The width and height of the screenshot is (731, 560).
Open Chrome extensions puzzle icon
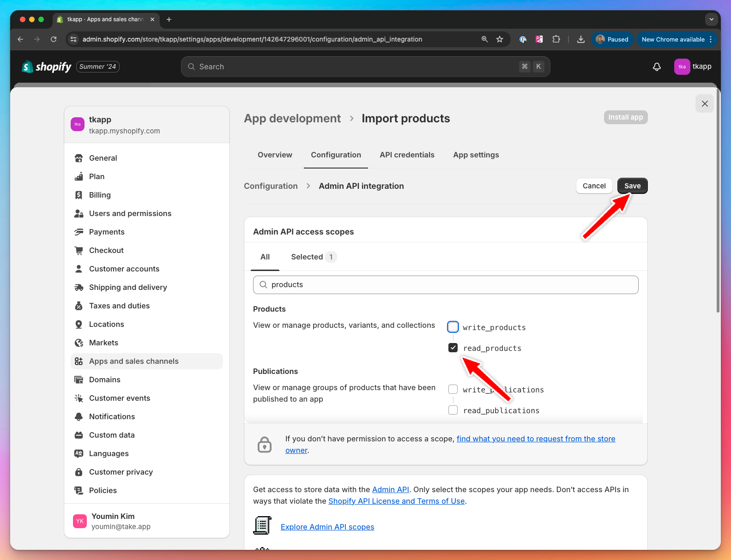[556, 39]
